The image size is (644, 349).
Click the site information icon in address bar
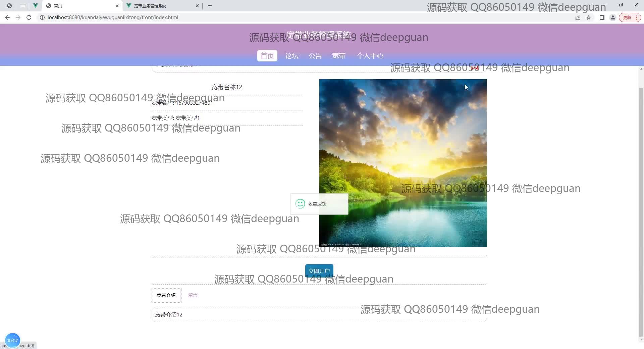coord(42,17)
